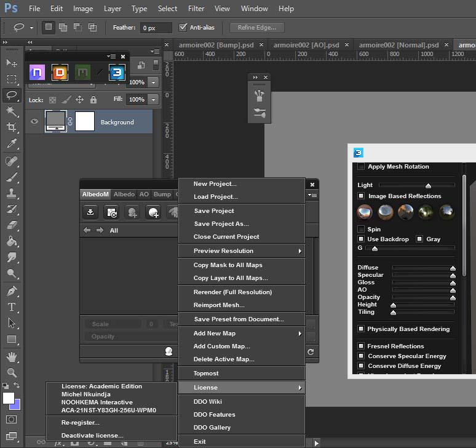Open the Filter menu
Screen dimensions: 476x448
[196, 9]
